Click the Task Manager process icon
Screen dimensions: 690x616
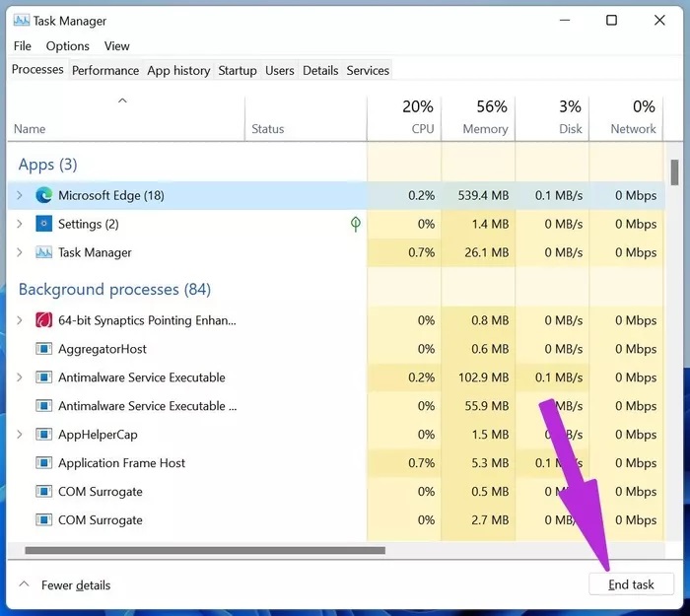tap(43, 252)
